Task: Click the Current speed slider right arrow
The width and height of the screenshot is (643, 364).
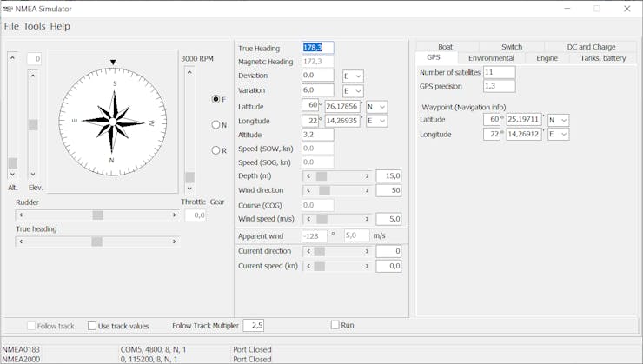Action: tap(367, 266)
